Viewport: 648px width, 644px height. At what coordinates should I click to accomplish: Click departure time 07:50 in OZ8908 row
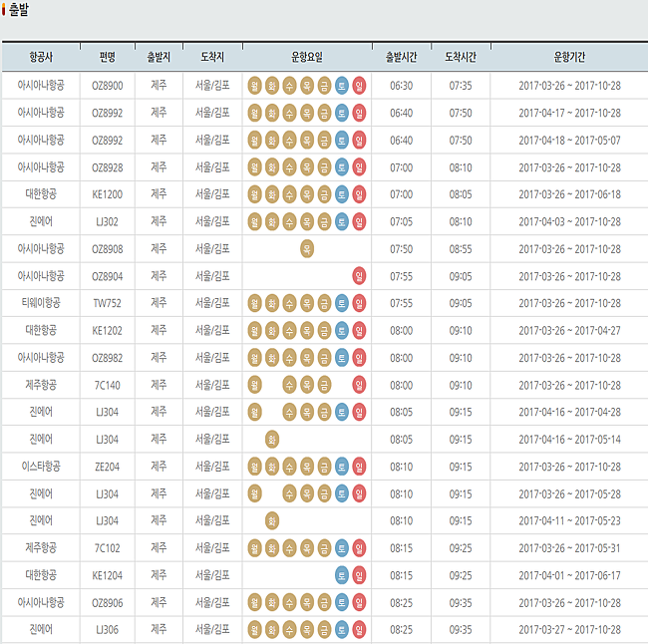pos(402,249)
